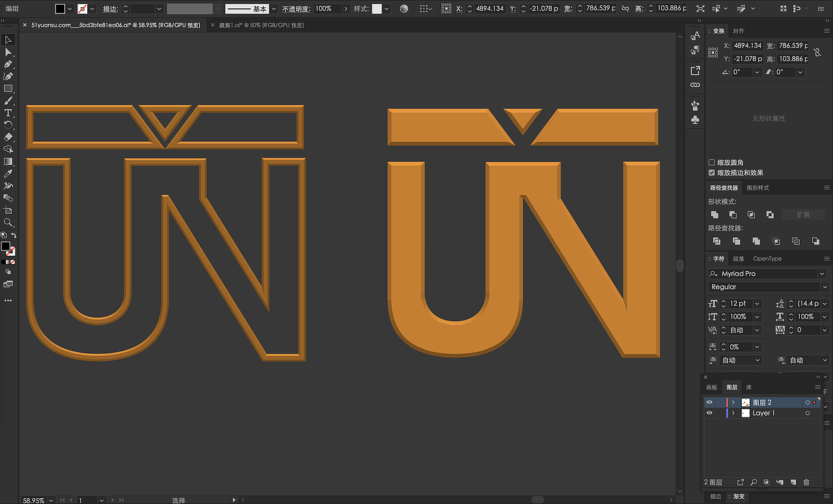The height and width of the screenshot is (504, 833).
Task: Activate the Zoom magnifier tool
Action: click(x=8, y=222)
